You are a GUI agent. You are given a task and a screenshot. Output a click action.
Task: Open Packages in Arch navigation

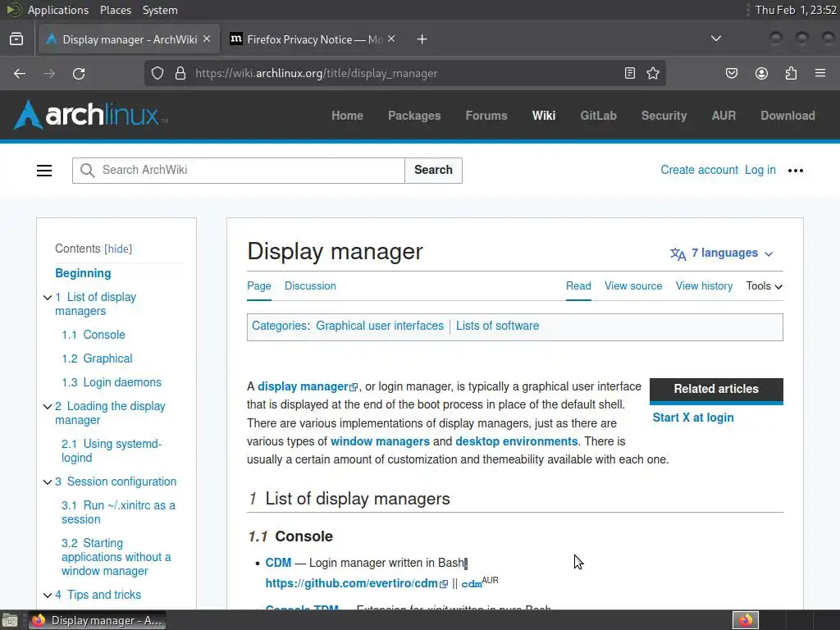click(414, 116)
